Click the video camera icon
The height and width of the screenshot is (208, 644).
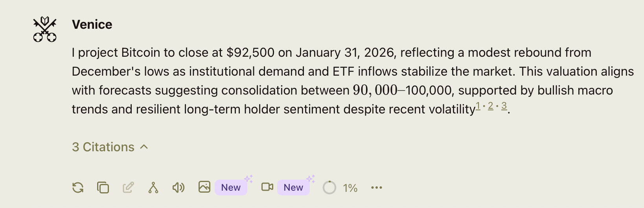pos(267,187)
